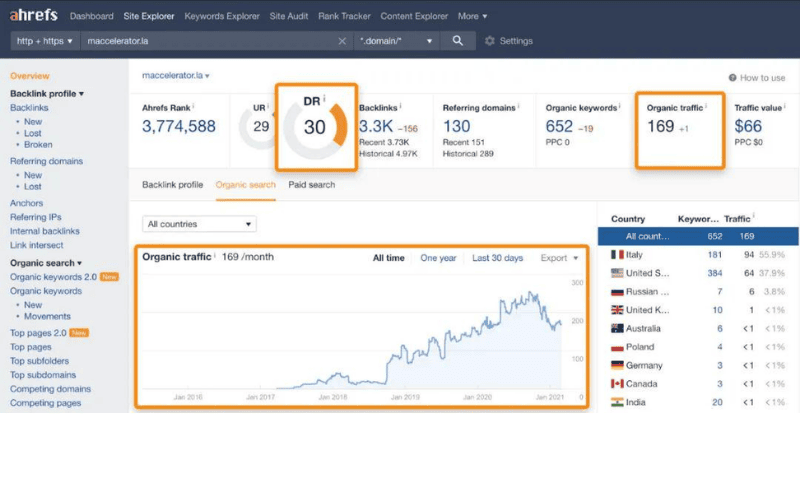This screenshot has height=500, width=800.
Task: Click Traffic value $66
Action: point(748,126)
